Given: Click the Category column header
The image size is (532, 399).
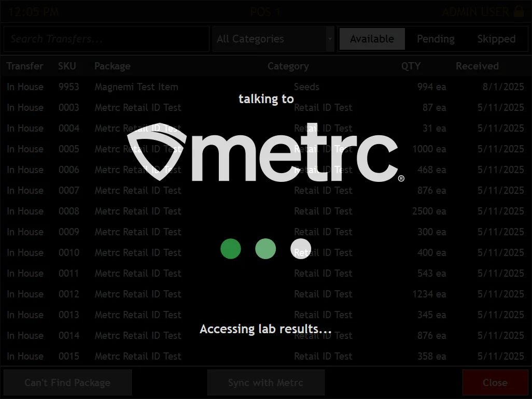Looking at the screenshot, I should 288,66.
